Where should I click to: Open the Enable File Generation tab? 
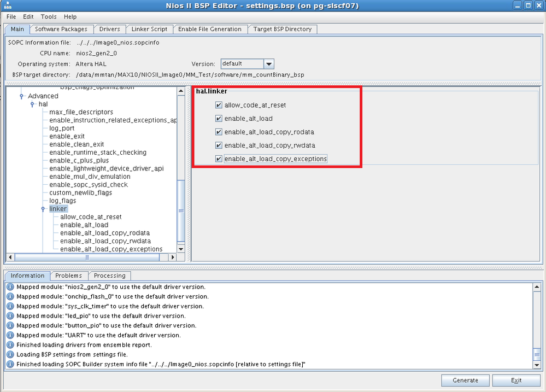click(210, 30)
